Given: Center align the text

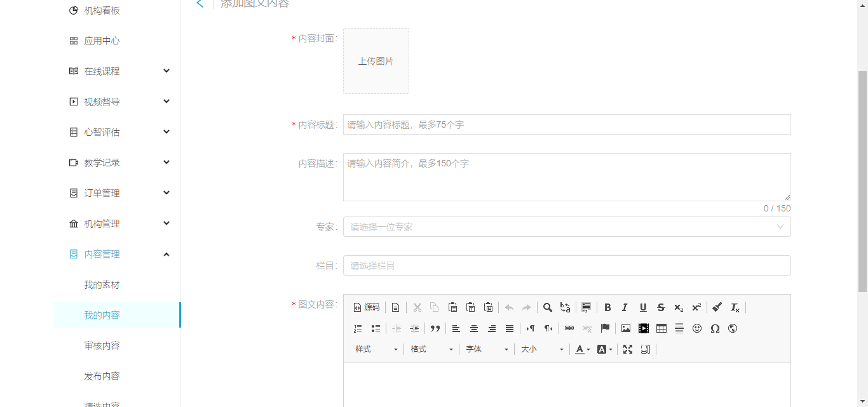Looking at the screenshot, I should click(x=473, y=328).
